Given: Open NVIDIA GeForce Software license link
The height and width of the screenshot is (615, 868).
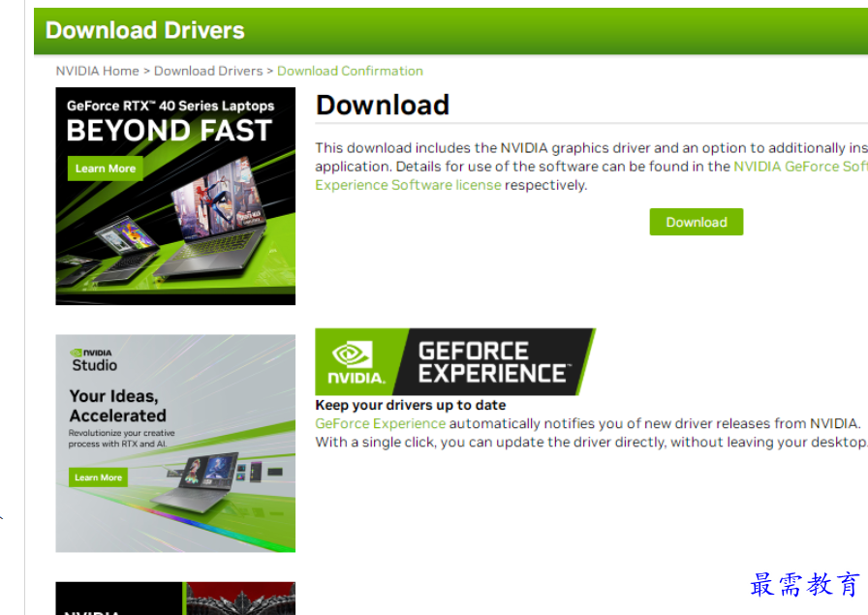Looking at the screenshot, I should tap(800, 166).
